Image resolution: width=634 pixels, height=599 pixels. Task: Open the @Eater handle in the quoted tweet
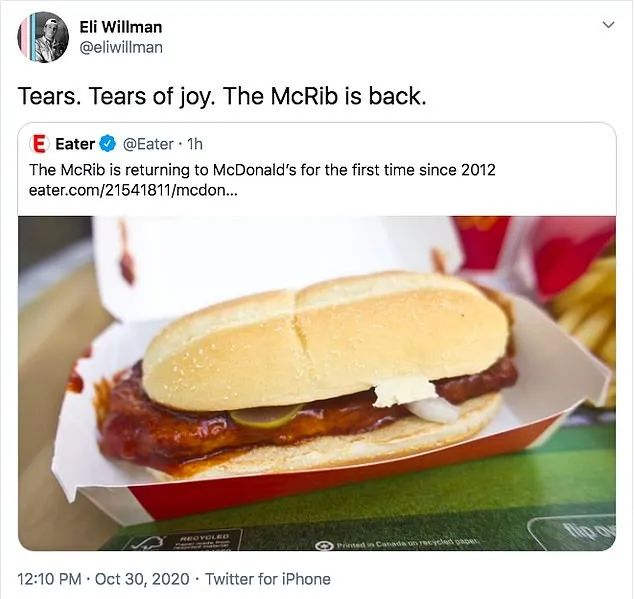click(148, 144)
